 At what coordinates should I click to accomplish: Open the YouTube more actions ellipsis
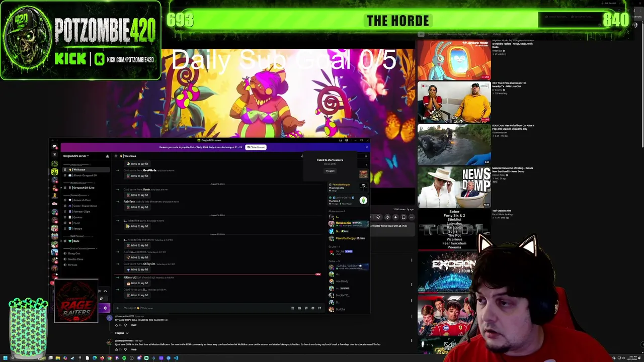pyautogui.click(x=412, y=217)
